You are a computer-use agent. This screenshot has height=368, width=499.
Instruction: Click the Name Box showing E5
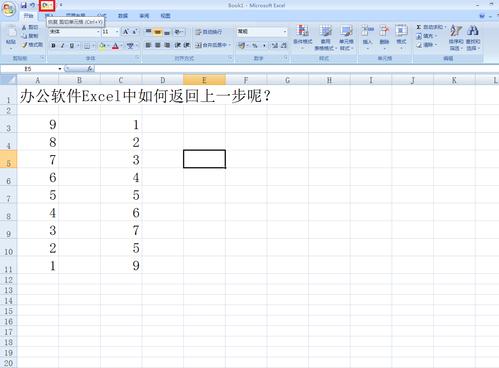coord(29,69)
